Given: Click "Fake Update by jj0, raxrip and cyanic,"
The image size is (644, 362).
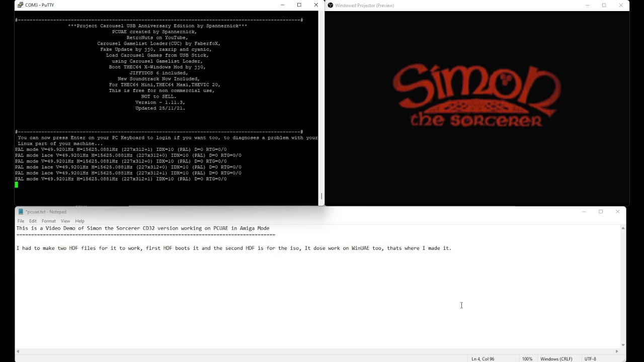Looking at the screenshot, I should 156,49.
